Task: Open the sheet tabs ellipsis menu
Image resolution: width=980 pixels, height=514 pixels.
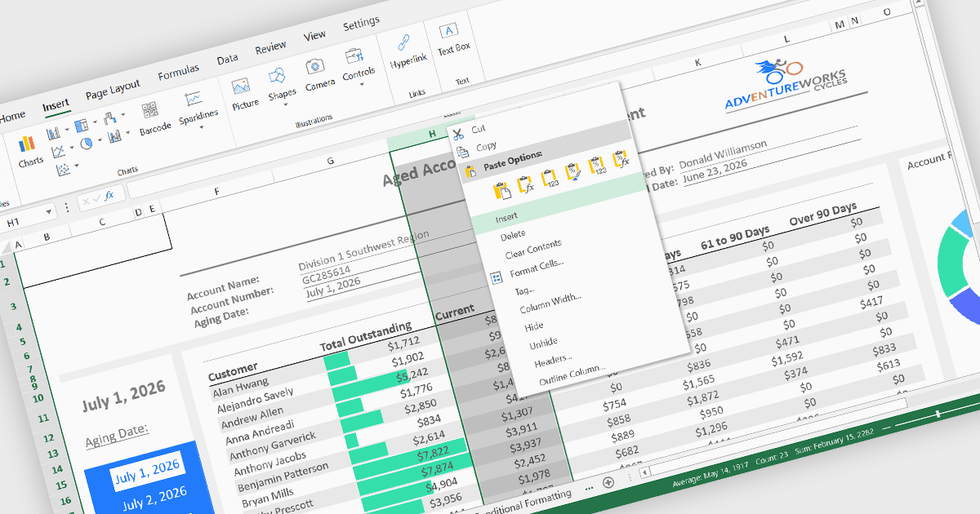Action: click(589, 487)
